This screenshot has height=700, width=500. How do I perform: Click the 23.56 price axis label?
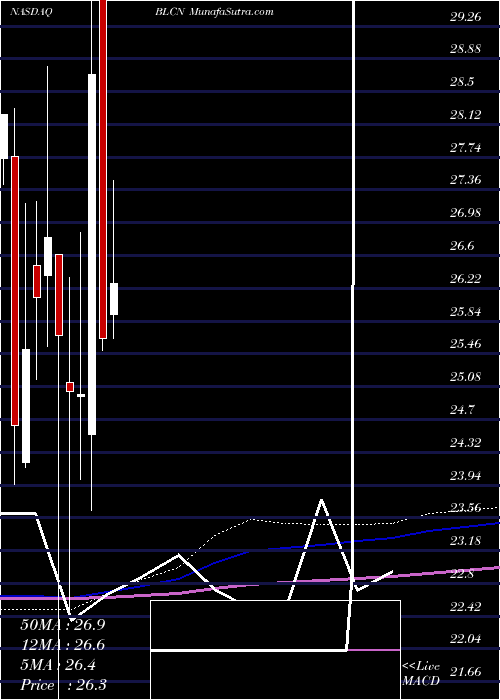[465, 508]
